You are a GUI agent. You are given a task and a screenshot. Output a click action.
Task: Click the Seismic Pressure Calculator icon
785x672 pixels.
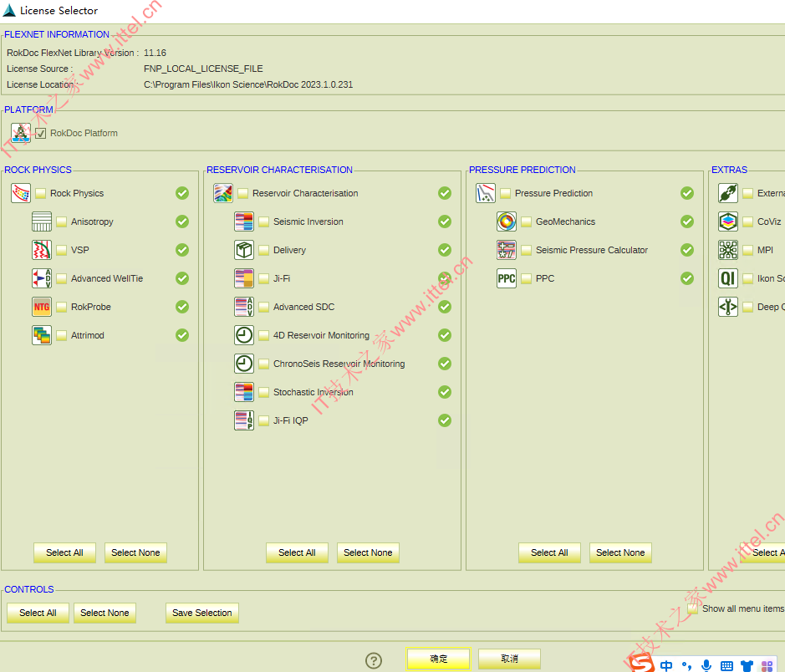click(x=506, y=250)
